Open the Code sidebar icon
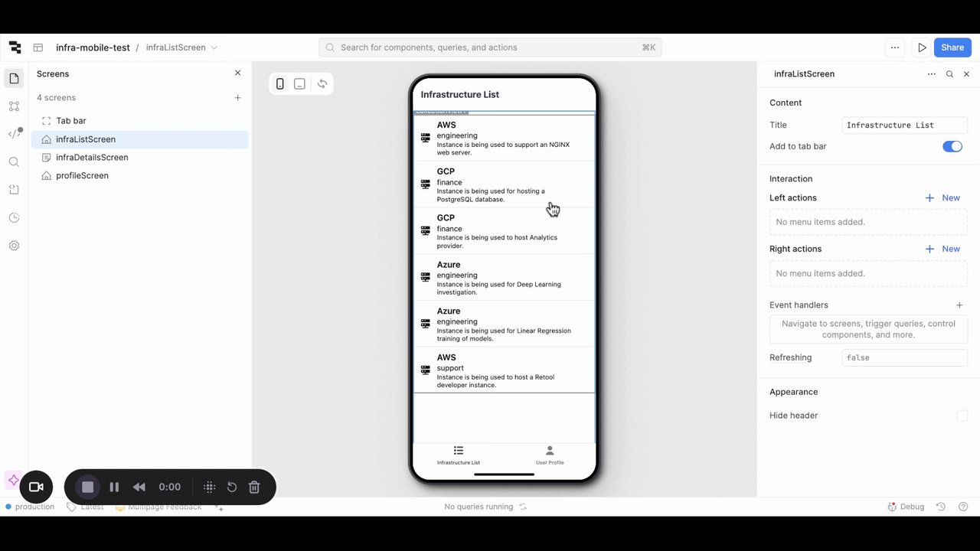 [14, 134]
